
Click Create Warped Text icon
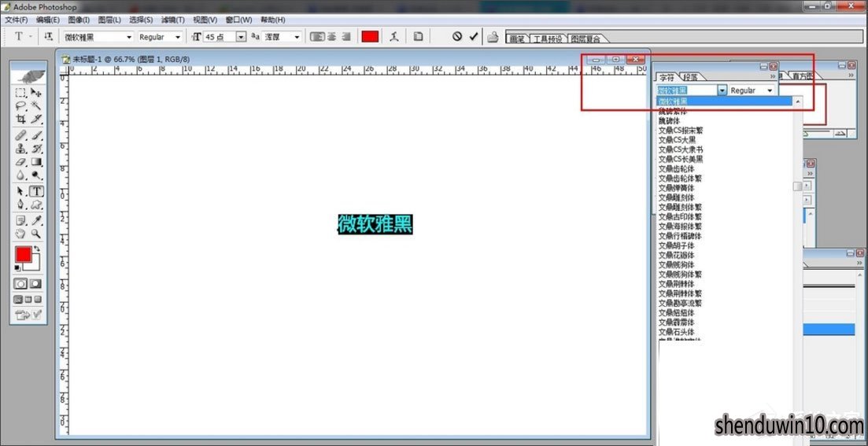393,36
